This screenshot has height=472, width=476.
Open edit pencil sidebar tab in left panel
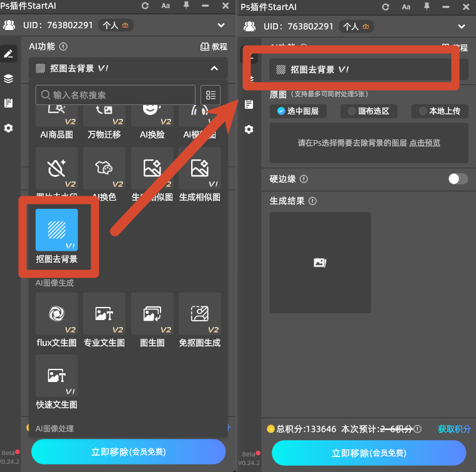pyautogui.click(x=9, y=54)
